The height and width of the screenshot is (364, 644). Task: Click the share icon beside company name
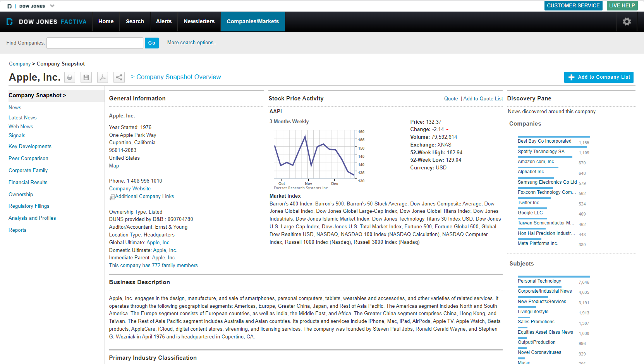(119, 78)
